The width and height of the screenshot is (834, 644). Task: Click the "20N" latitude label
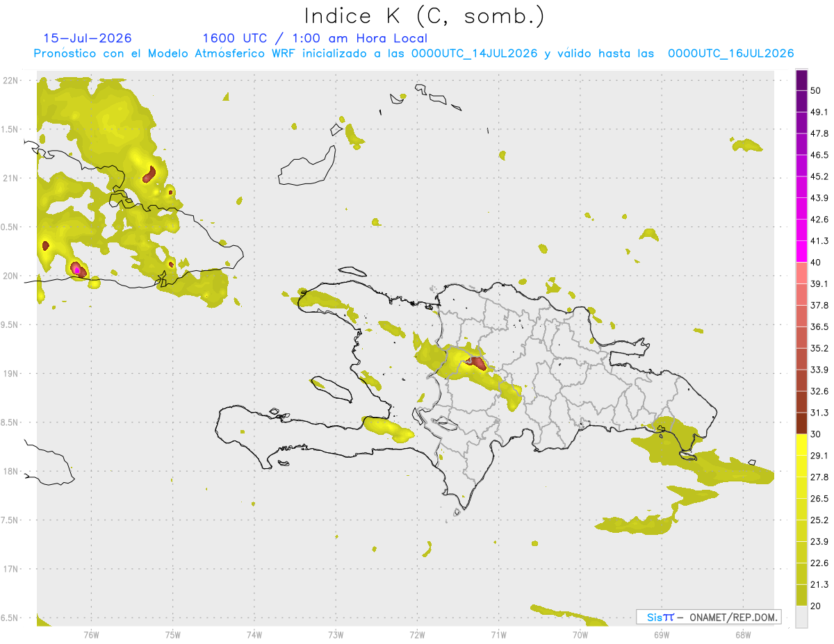pos(12,276)
